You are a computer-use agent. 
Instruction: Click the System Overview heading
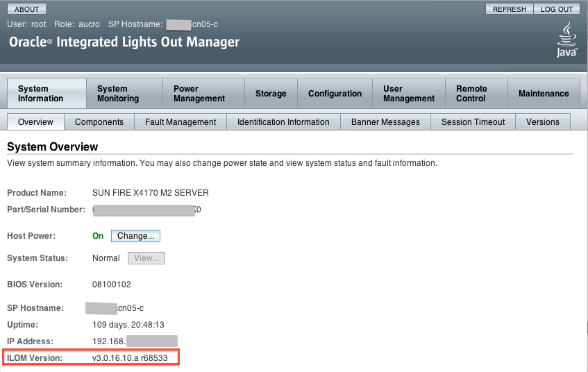(x=53, y=146)
